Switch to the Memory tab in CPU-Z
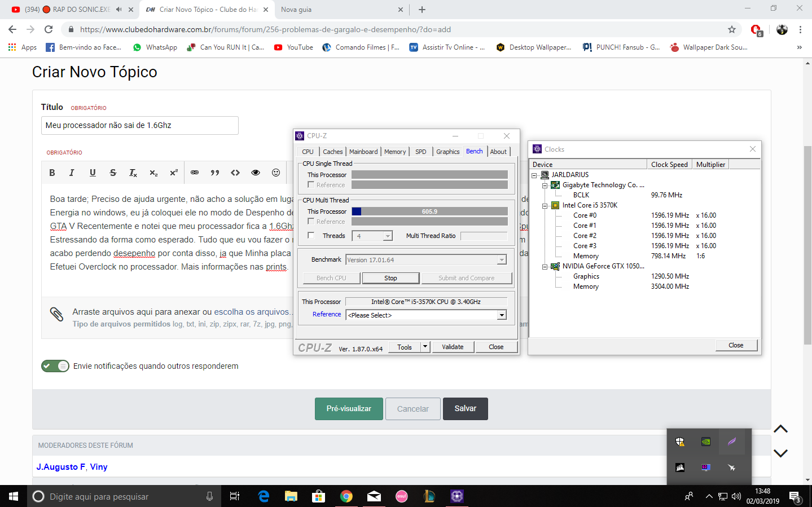This screenshot has width=812, height=507. click(395, 152)
